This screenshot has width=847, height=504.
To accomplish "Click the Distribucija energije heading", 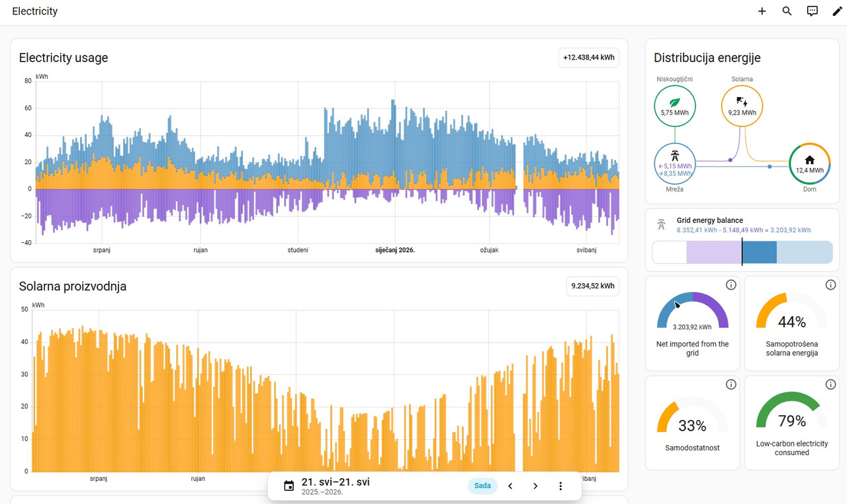I will click(707, 58).
